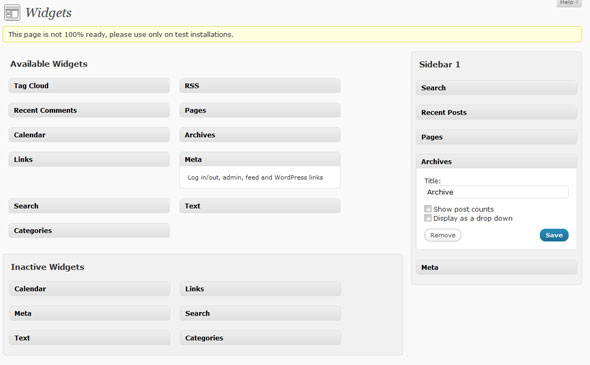The width and height of the screenshot is (590, 365).
Task: Open the Pages widget in Sidebar 1
Action: [x=496, y=137]
